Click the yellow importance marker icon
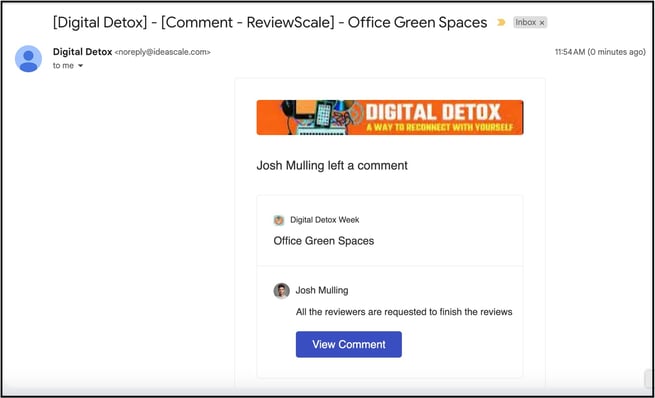655x398 pixels. [x=501, y=23]
